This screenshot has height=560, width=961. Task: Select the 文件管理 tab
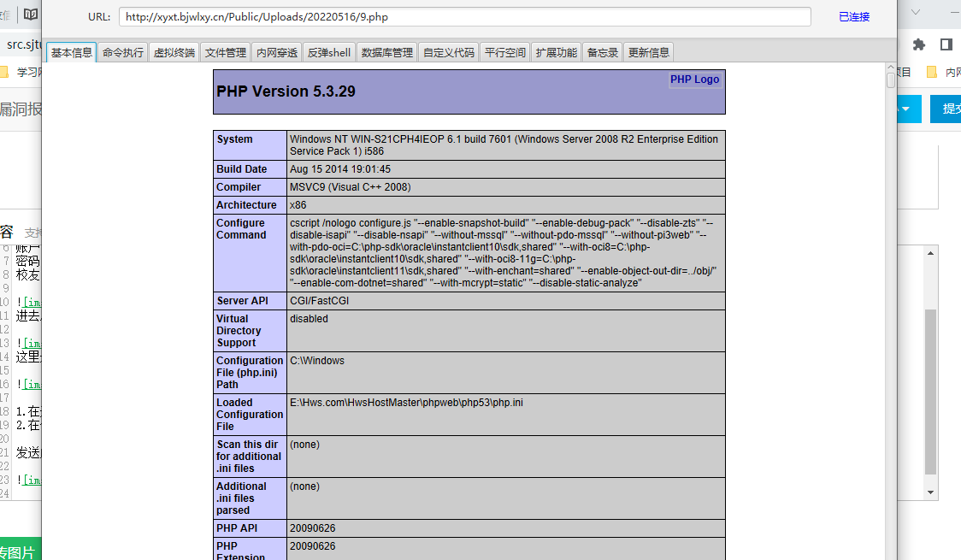point(226,53)
